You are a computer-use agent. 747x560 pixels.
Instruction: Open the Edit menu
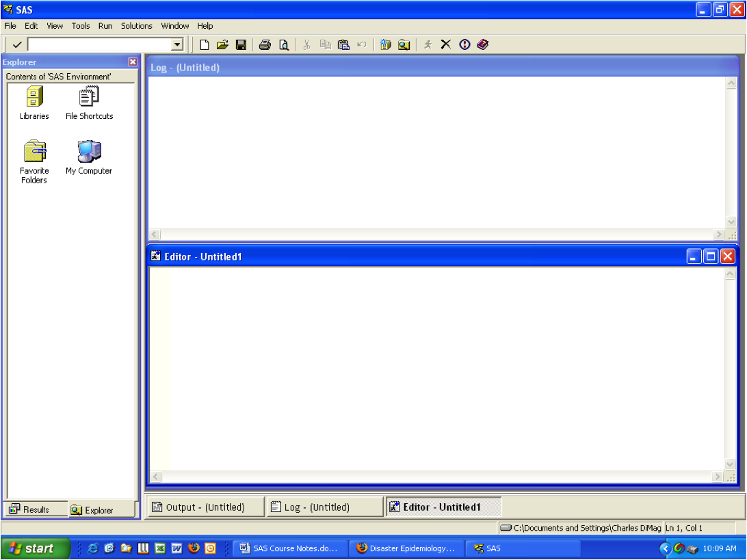pyautogui.click(x=31, y=26)
